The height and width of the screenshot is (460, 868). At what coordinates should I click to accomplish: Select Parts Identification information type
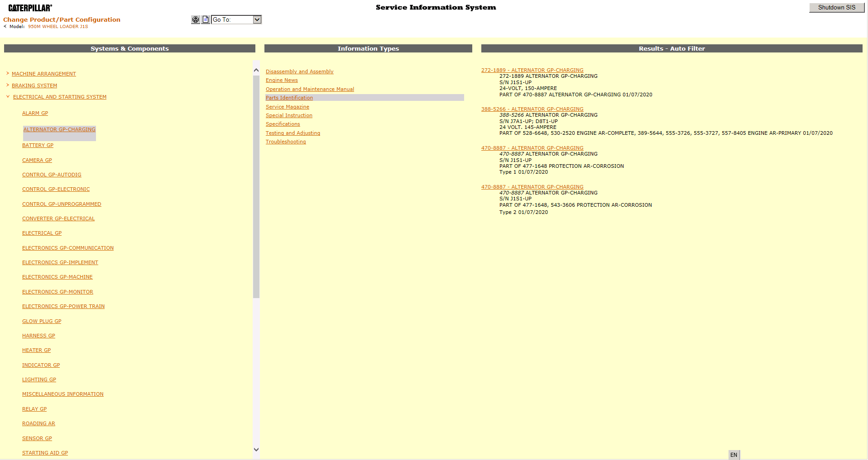(x=289, y=98)
